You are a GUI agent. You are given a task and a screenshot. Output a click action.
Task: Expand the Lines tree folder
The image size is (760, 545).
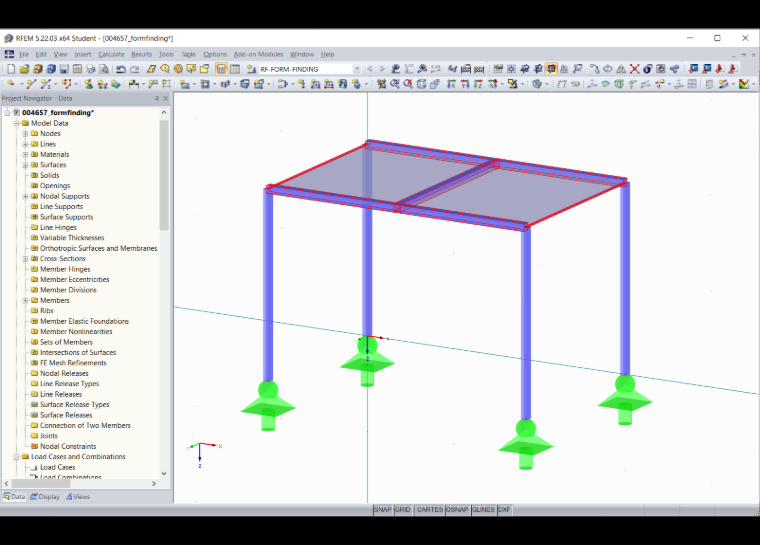(25, 144)
